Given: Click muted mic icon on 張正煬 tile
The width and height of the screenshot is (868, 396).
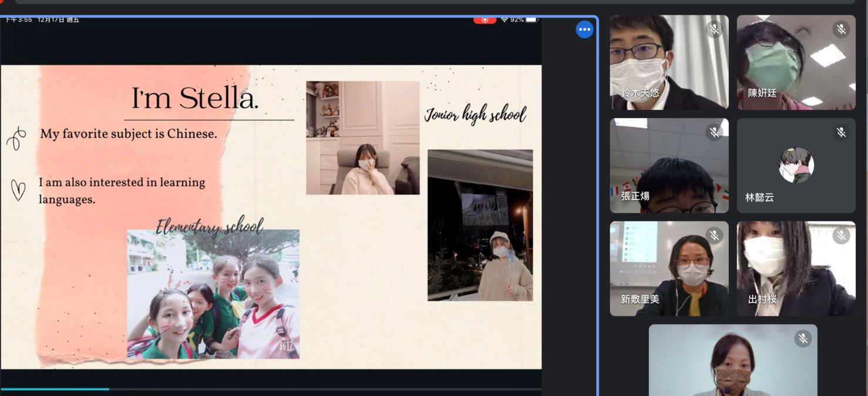Looking at the screenshot, I should click(x=714, y=133).
